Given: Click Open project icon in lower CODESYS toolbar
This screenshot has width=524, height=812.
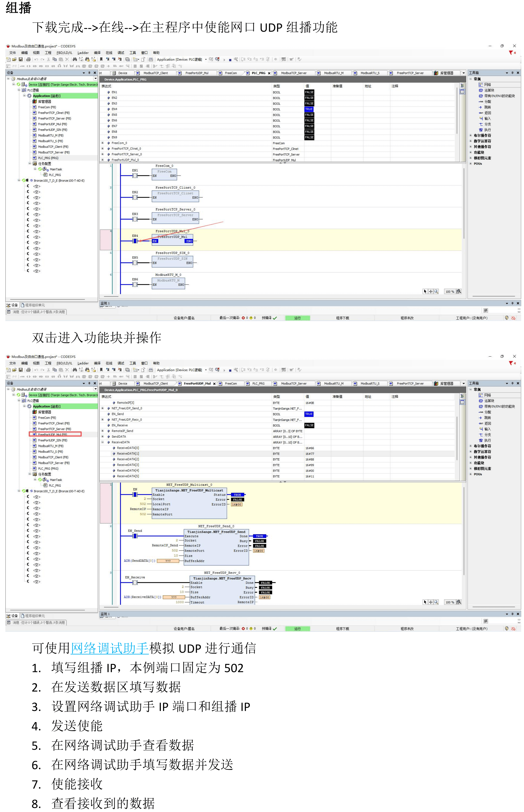Looking at the screenshot, I should (14, 369).
